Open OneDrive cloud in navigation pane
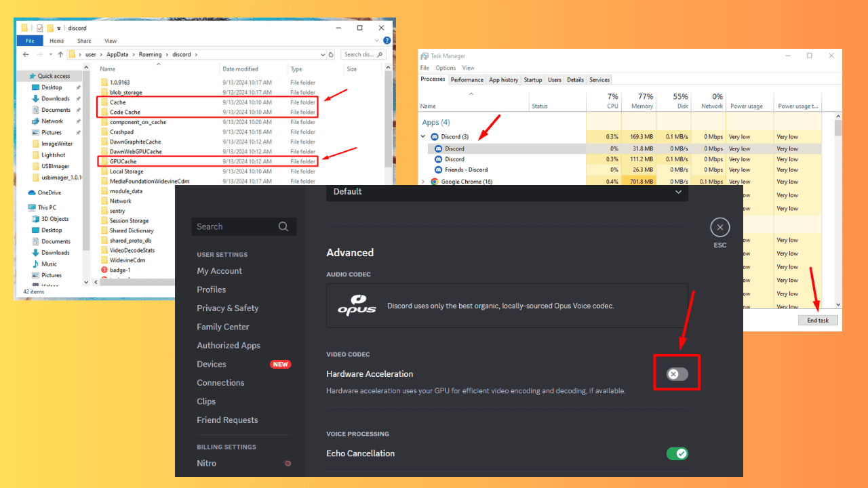This screenshot has width=868, height=488. pos(32,192)
